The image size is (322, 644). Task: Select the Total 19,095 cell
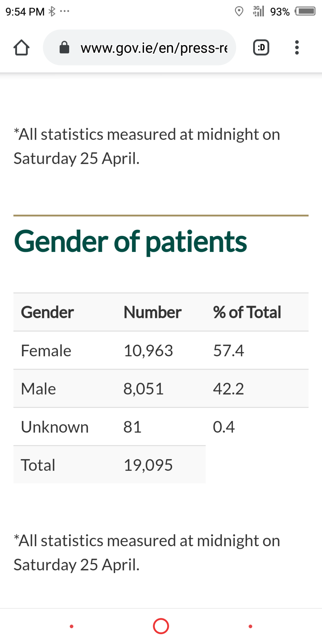point(148,465)
